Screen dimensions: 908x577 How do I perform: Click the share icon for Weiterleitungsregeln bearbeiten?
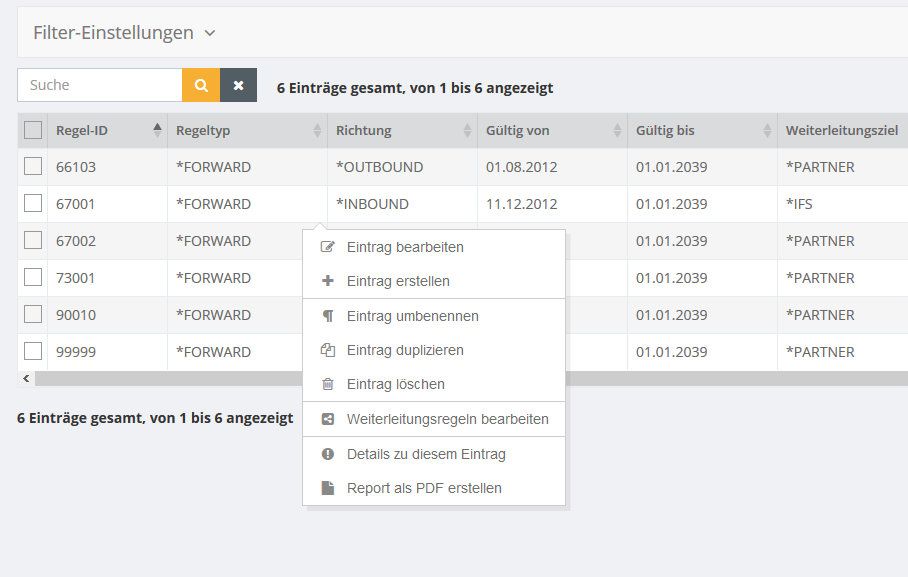click(x=327, y=419)
